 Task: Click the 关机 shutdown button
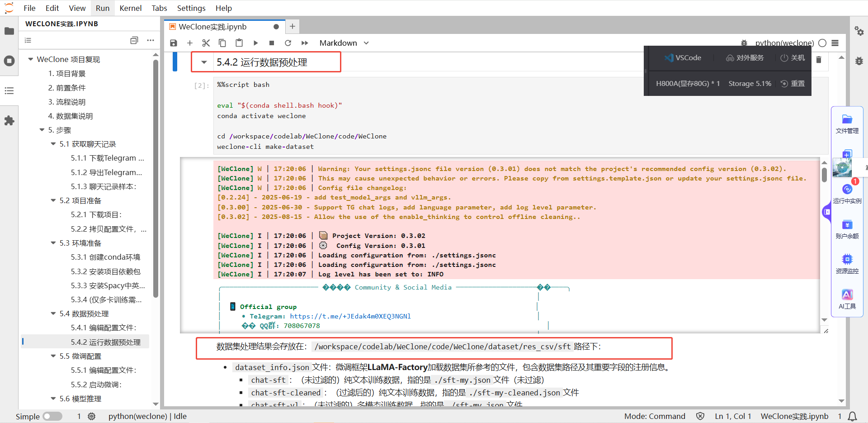pyautogui.click(x=793, y=58)
